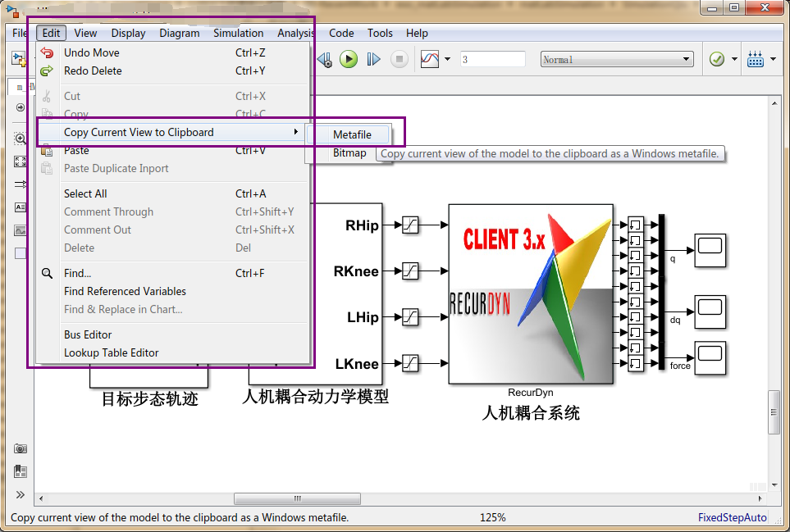
Task: Click the horizontal scrollbar thumb
Action: click(297, 498)
